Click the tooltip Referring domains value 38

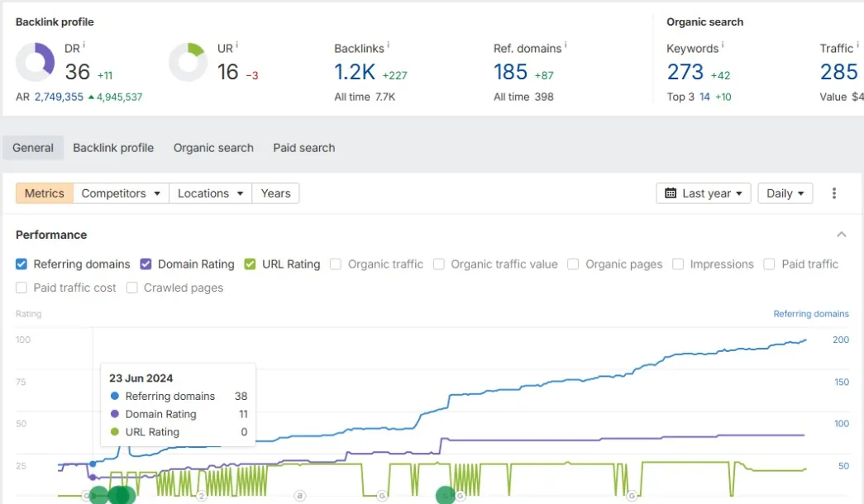241,396
